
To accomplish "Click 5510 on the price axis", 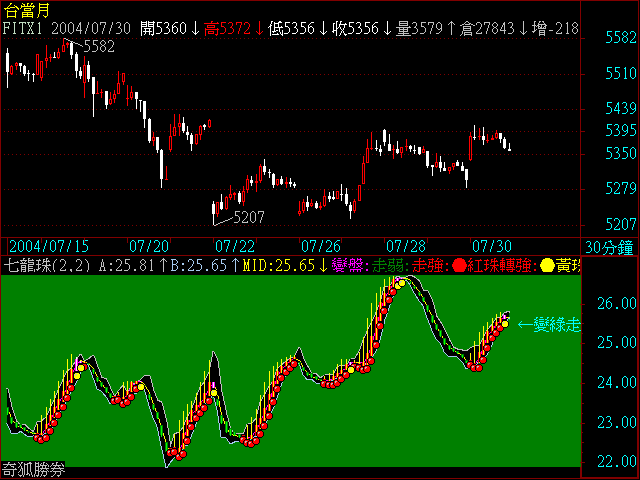I will coord(621,74).
